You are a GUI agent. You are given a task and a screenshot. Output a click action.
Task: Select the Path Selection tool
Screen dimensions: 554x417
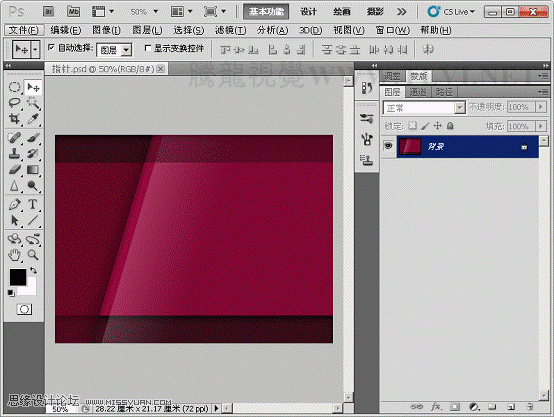tap(14, 220)
